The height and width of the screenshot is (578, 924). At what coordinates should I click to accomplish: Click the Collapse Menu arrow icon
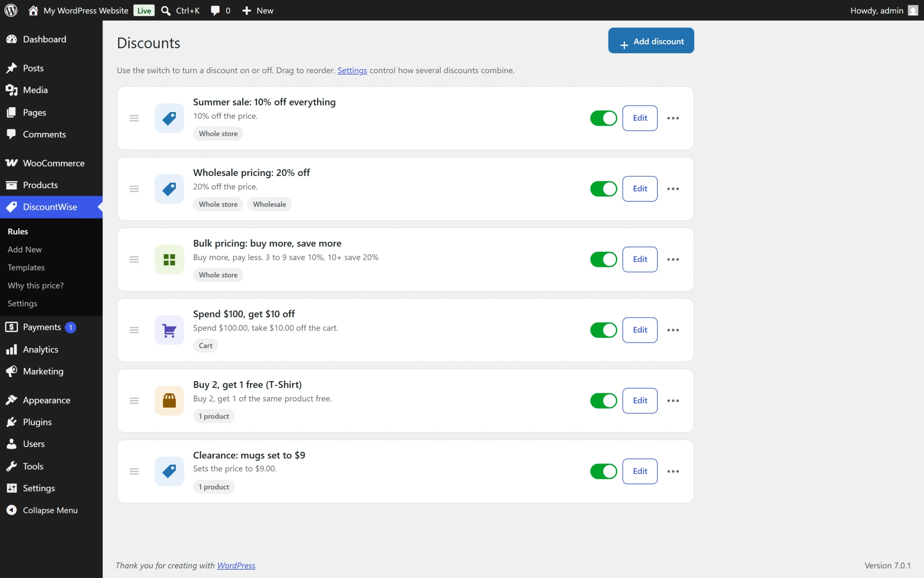12,510
